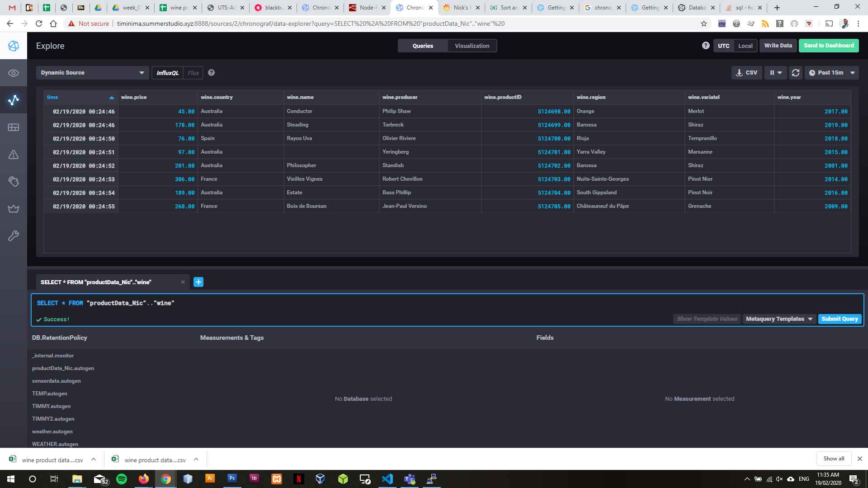Click the help icon next to Flux
The width and height of the screenshot is (868, 488).
[x=211, y=73]
